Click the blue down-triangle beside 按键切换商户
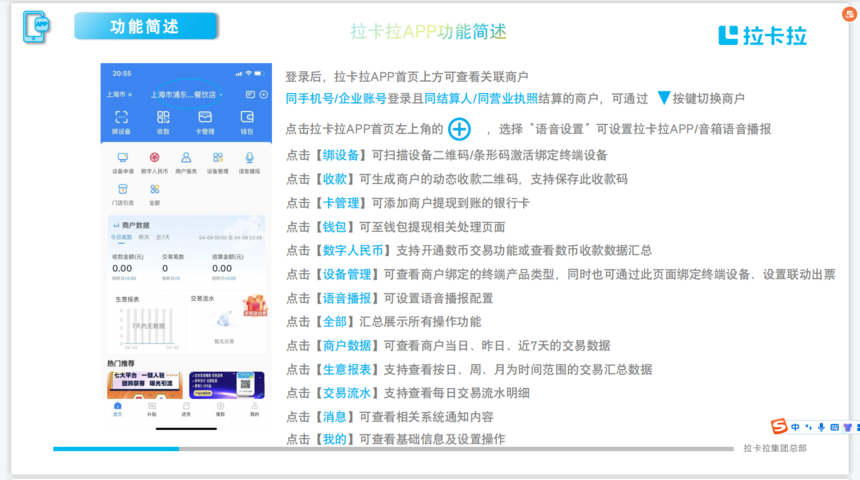 pyautogui.click(x=664, y=98)
